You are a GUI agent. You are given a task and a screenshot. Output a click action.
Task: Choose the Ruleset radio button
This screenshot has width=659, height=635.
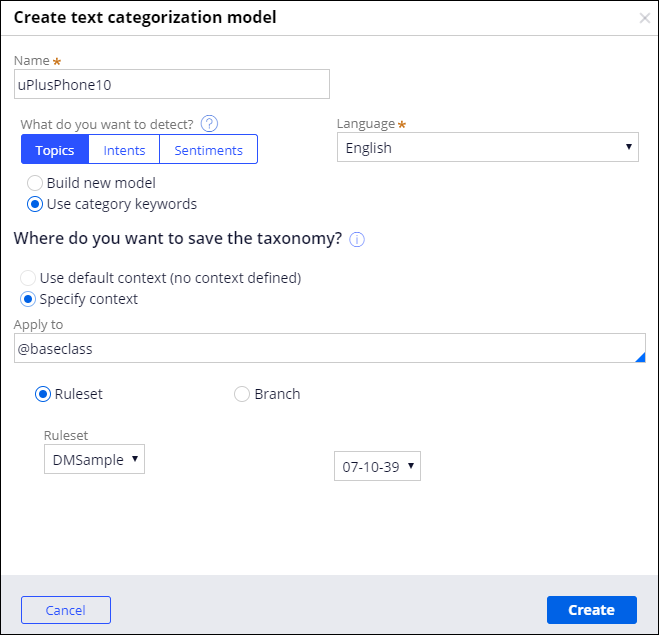tap(43, 394)
